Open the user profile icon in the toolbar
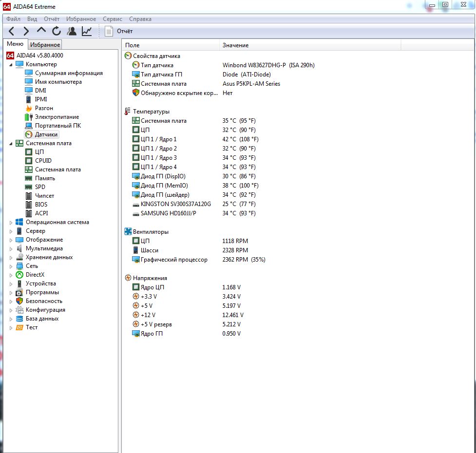Image resolution: width=476 pixels, height=453 pixels. (x=72, y=31)
